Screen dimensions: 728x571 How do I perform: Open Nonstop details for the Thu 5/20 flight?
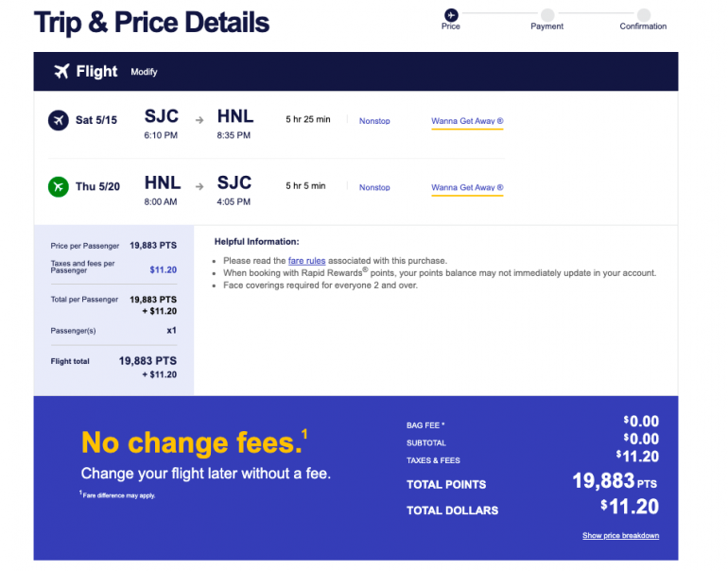point(374,187)
